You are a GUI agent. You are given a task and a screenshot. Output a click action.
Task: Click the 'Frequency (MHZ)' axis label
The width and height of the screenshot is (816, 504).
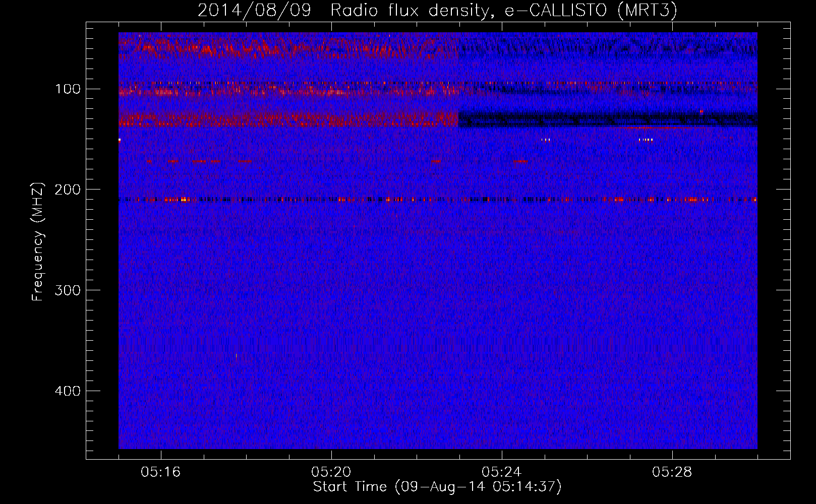tap(38, 242)
